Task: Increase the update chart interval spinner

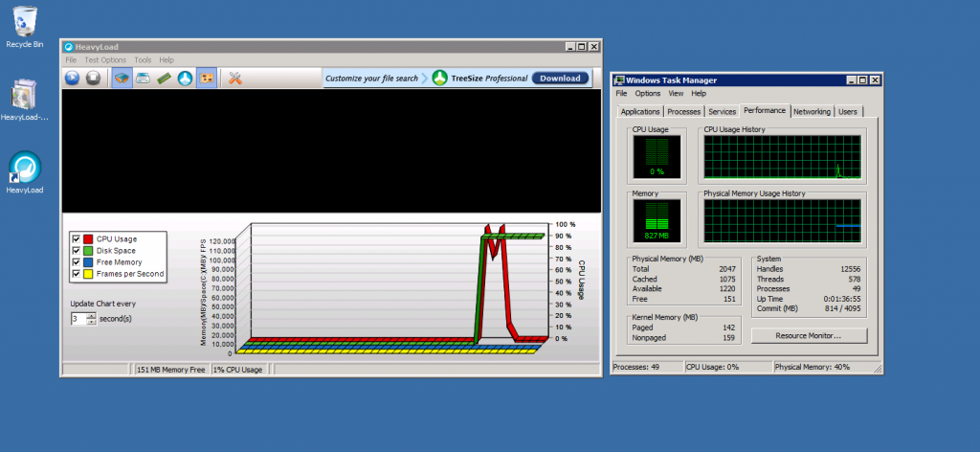Action: [91, 316]
